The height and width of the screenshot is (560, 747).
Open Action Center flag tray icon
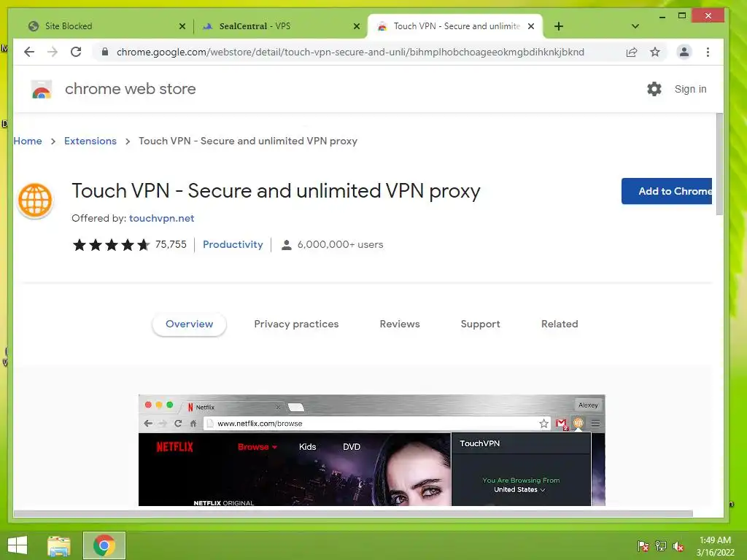tap(643, 546)
